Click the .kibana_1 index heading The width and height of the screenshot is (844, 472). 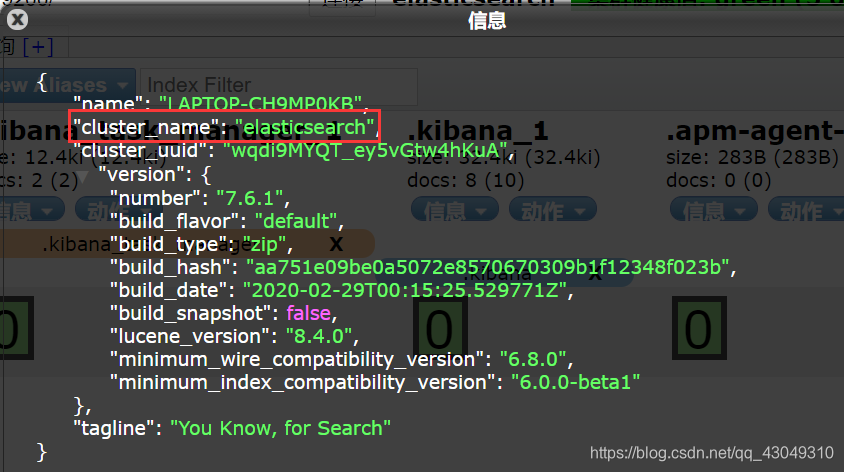tap(477, 131)
